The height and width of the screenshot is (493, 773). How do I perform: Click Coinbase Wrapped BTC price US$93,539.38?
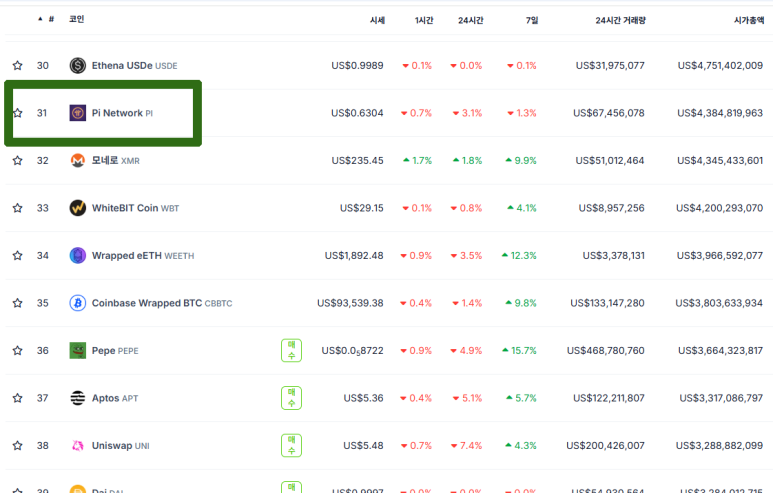pos(350,303)
